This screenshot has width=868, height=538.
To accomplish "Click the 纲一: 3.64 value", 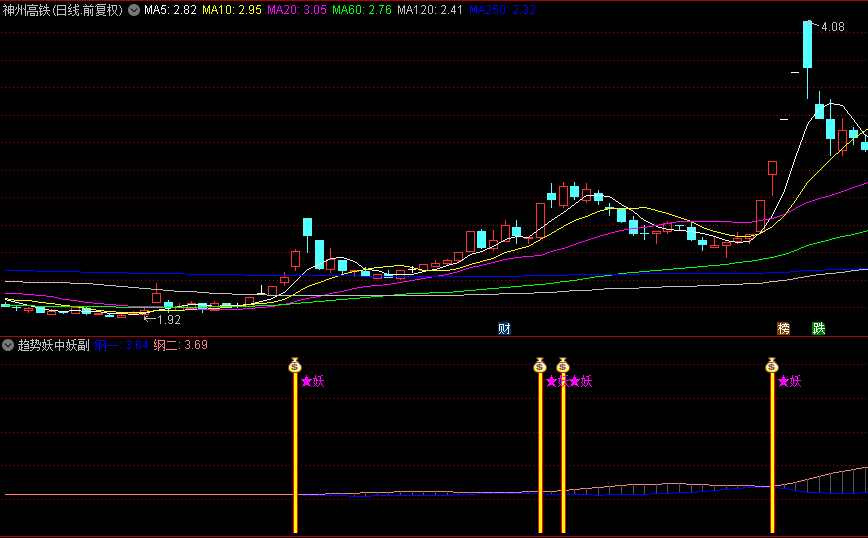I will point(121,345).
